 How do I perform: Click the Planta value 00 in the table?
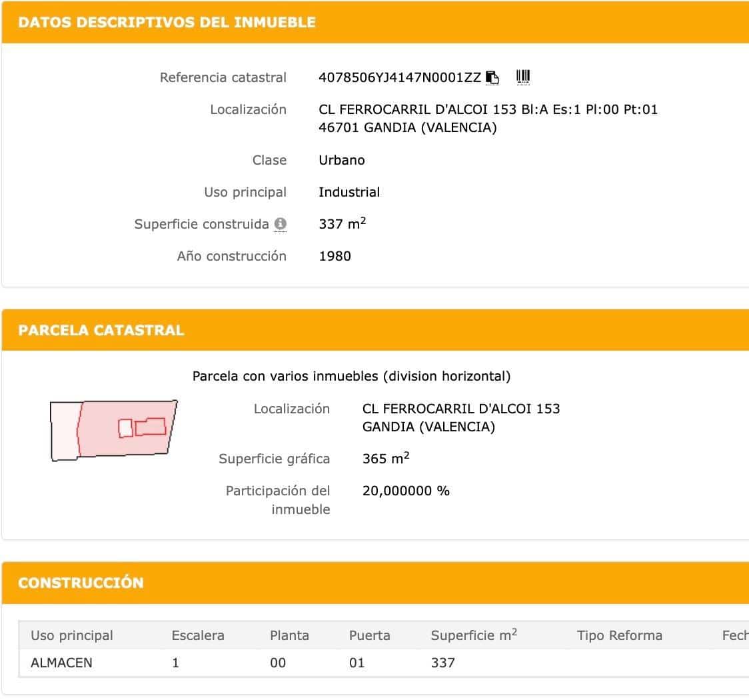point(278,663)
